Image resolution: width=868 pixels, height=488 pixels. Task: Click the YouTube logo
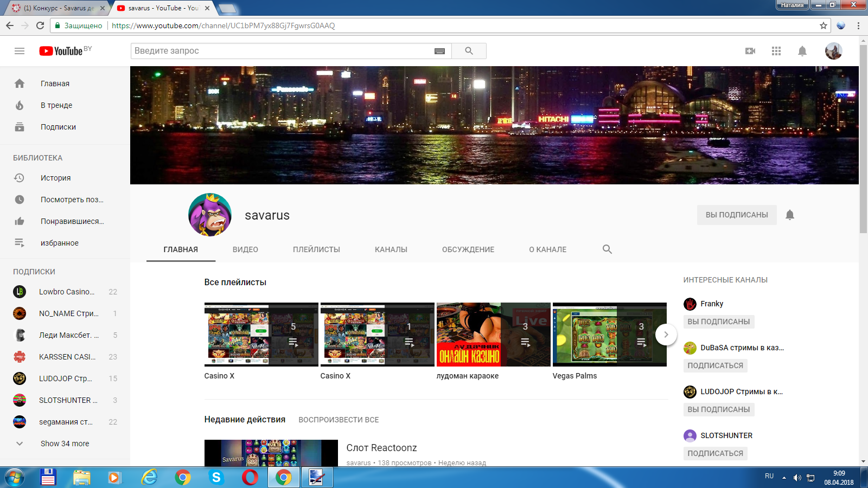61,51
